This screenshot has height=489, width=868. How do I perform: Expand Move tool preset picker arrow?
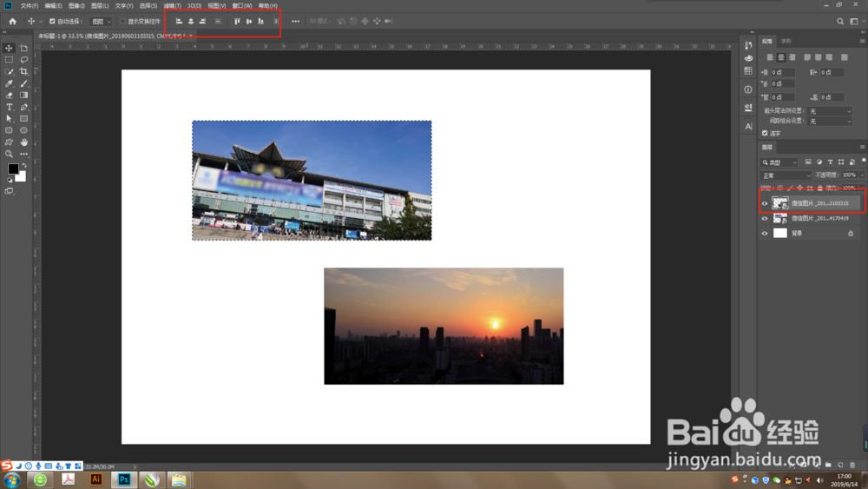(x=41, y=22)
